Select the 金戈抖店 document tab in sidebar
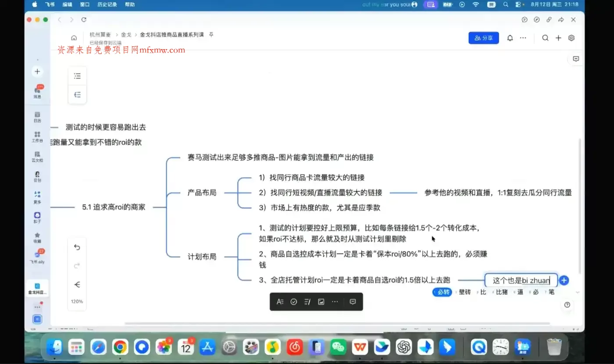This screenshot has height=364, width=614. 37,288
